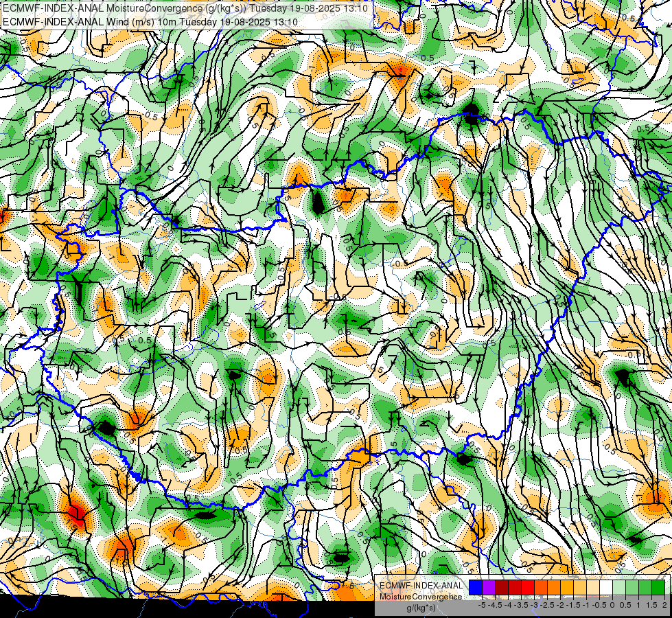Select the orange swatch between -2.5 and -2
The height and width of the screenshot is (618, 672).
pyautogui.click(x=554, y=587)
